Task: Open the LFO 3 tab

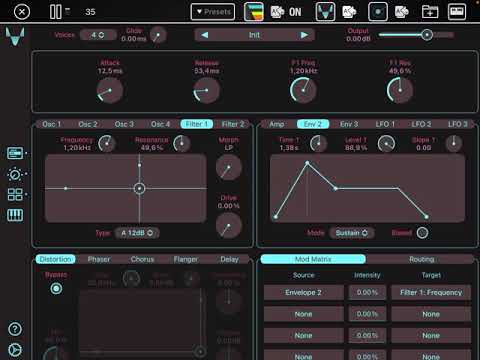Action: click(x=458, y=124)
